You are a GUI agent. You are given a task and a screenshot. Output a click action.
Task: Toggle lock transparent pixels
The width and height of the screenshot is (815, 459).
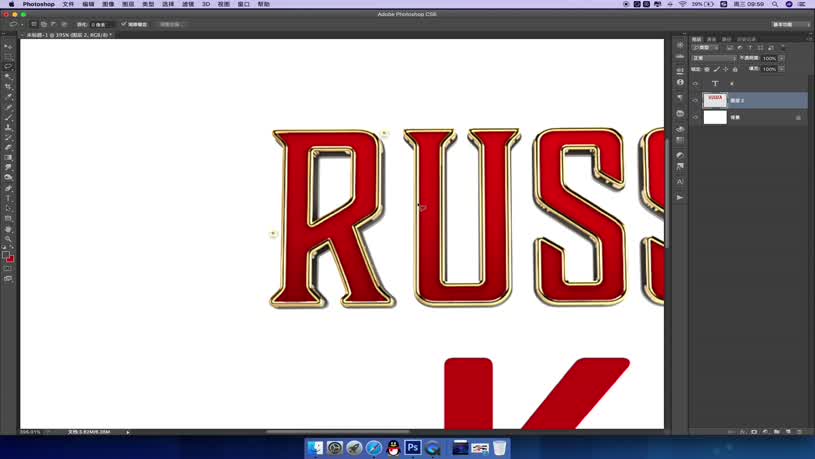coord(707,69)
